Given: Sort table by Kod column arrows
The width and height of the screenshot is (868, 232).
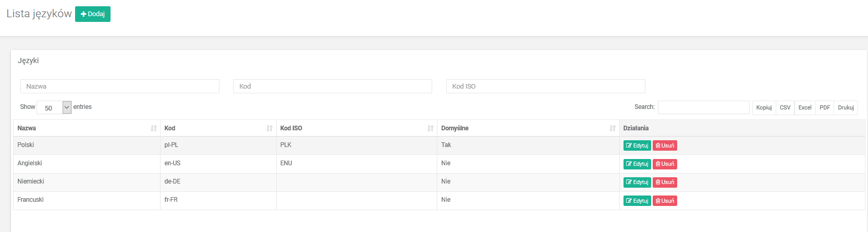Looking at the screenshot, I should pyautogui.click(x=270, y=128).
